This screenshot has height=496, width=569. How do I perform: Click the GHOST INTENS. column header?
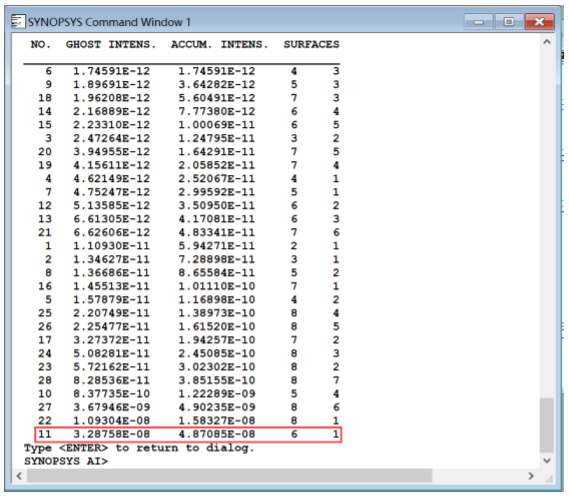click(x=111, y=44)
